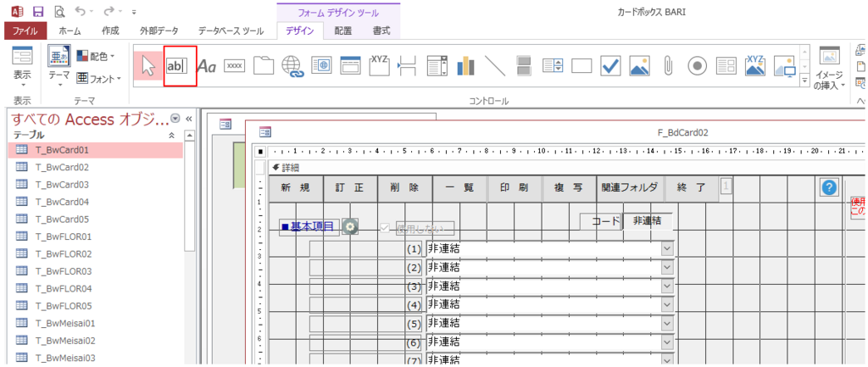
Task: Choose the Line control
Action: point(494,66)
